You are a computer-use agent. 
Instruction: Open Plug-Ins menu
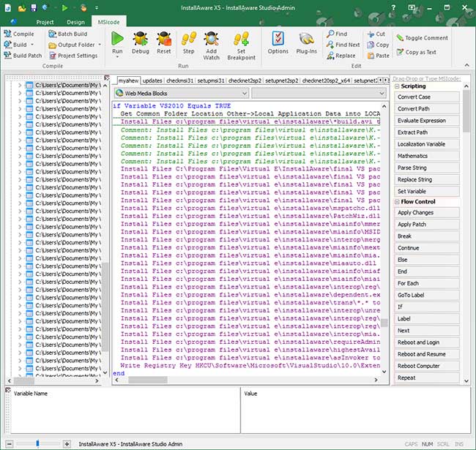point(306,42)
